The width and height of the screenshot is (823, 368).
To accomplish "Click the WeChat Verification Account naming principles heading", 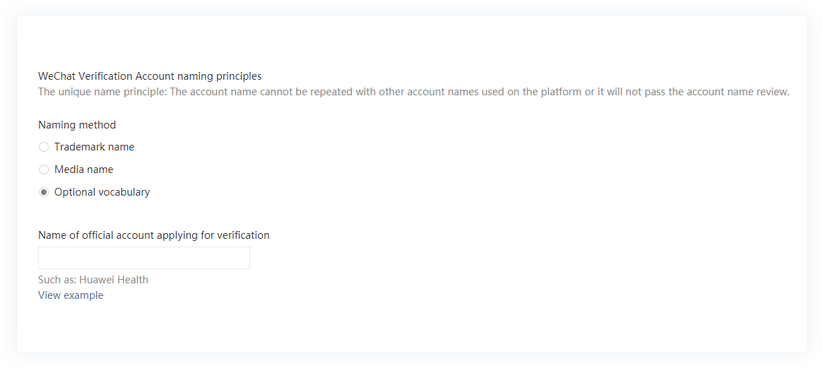I will pos(150,76).
